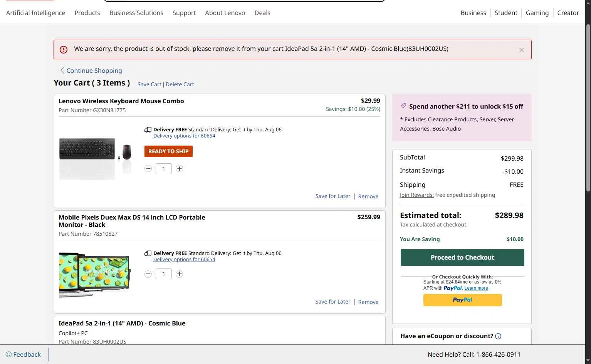The height and width of the screenshot is (364, 591).
Task: Remove the Duex Max monitor from cart
Action: coord(368,302)
